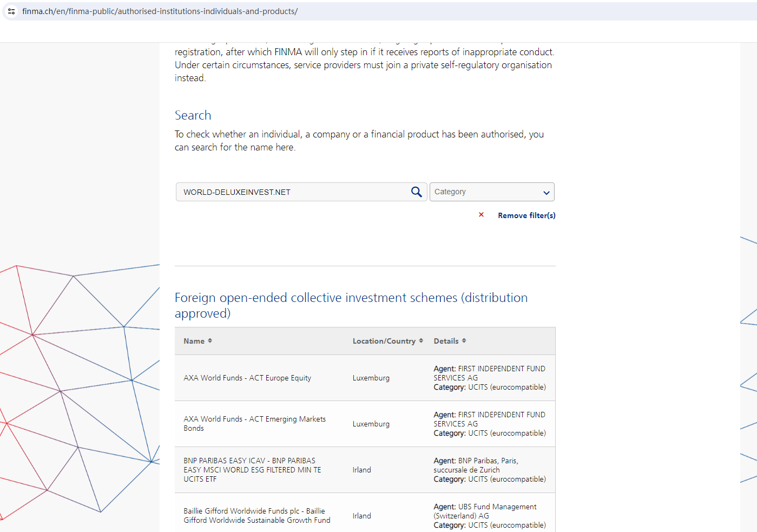This screenshot has width=757, height=532.
Task: Click Foreign open-ended collective investment schemes heading
Action: pos(351,305)
